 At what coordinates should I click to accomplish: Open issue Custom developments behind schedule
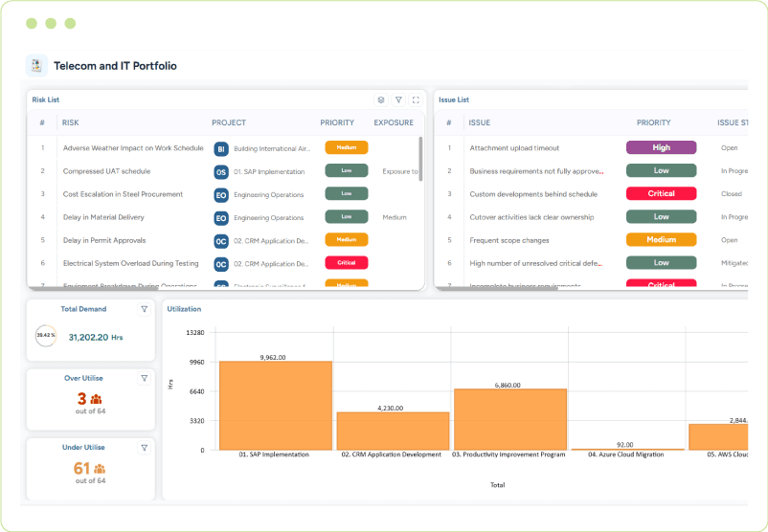coord(533,194)
